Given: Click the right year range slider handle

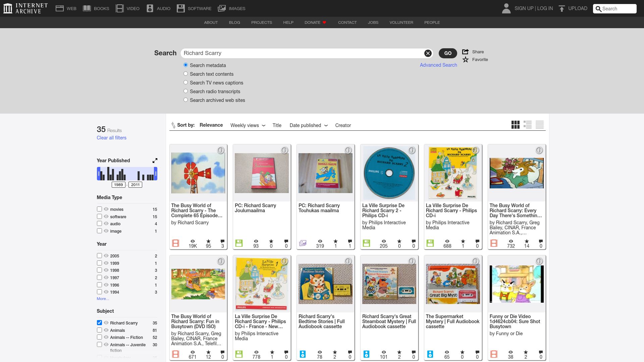Looking at the screenshot, I should (156, 174).
